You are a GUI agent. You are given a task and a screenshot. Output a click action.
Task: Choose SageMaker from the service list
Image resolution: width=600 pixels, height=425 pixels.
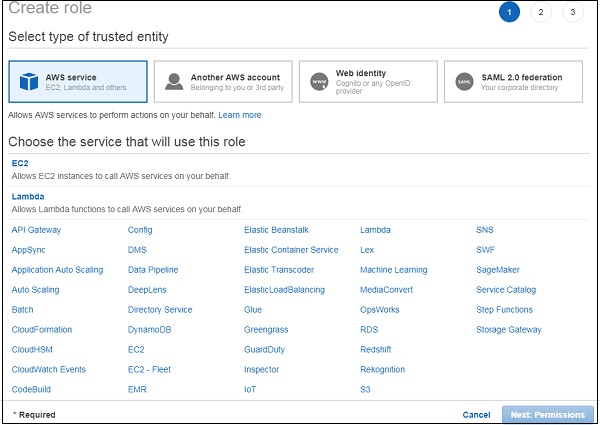tap(500, 270)
